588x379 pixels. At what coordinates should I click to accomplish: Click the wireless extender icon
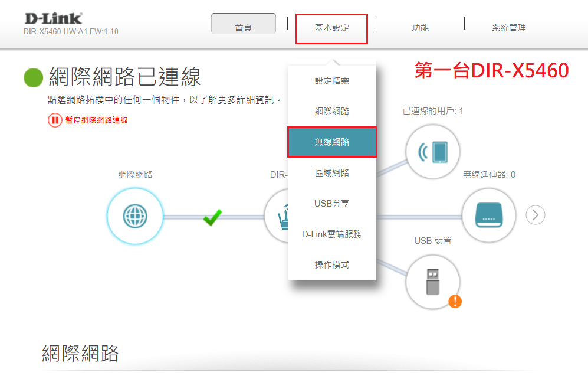tap(488, 215)
